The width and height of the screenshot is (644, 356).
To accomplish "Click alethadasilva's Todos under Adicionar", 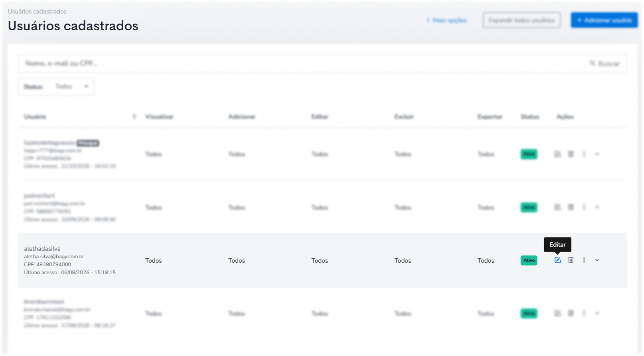I will coord(237,261).
